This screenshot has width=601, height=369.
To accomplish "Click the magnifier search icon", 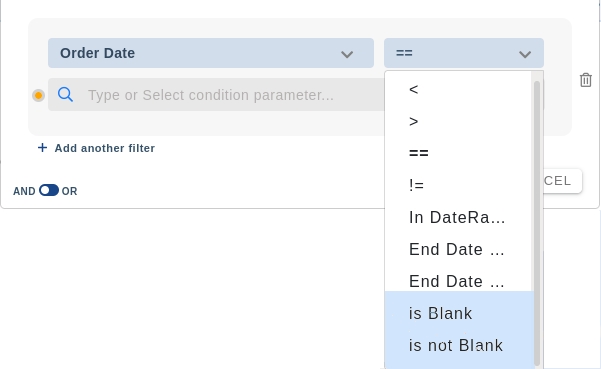I will pos(66,94).
